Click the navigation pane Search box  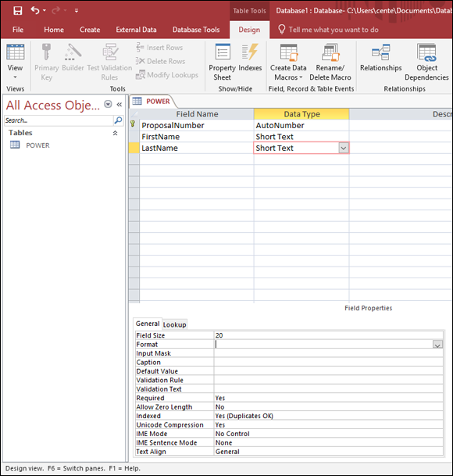pyautogui.click(x=59, y=120)
